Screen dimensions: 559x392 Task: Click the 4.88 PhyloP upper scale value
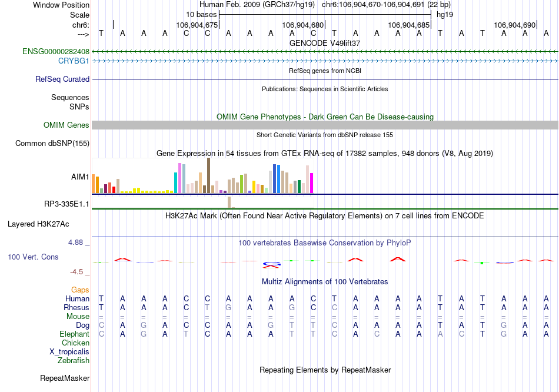point(75,242)
